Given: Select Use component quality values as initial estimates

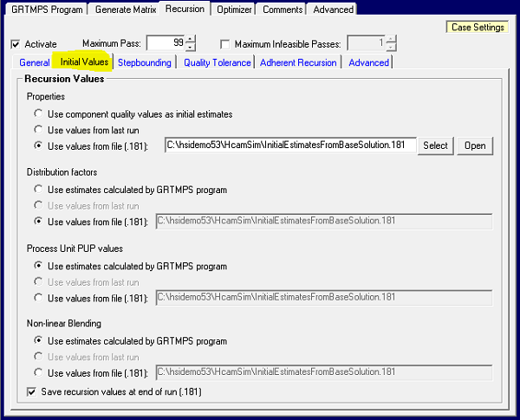Looking at the screenshot, I should pos(38,114).
